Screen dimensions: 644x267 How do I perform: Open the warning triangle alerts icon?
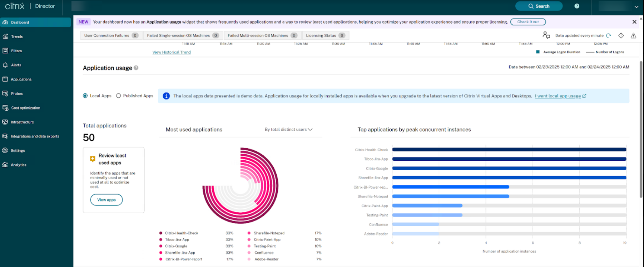[633, 35]
